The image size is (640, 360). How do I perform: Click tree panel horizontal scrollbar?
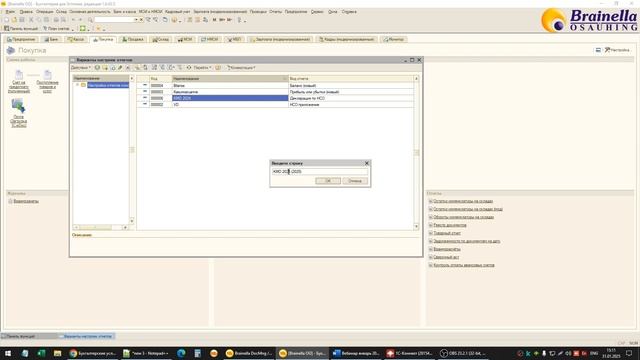tap(100, 227)
